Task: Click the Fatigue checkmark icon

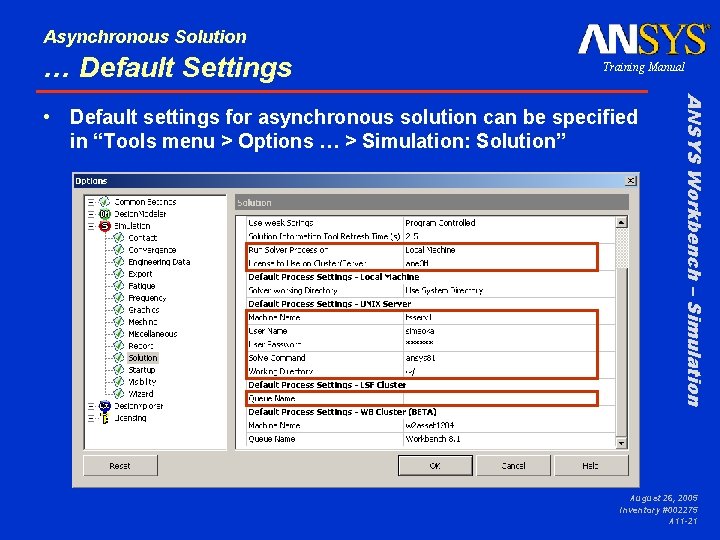Action: click(x=118, y=286)
